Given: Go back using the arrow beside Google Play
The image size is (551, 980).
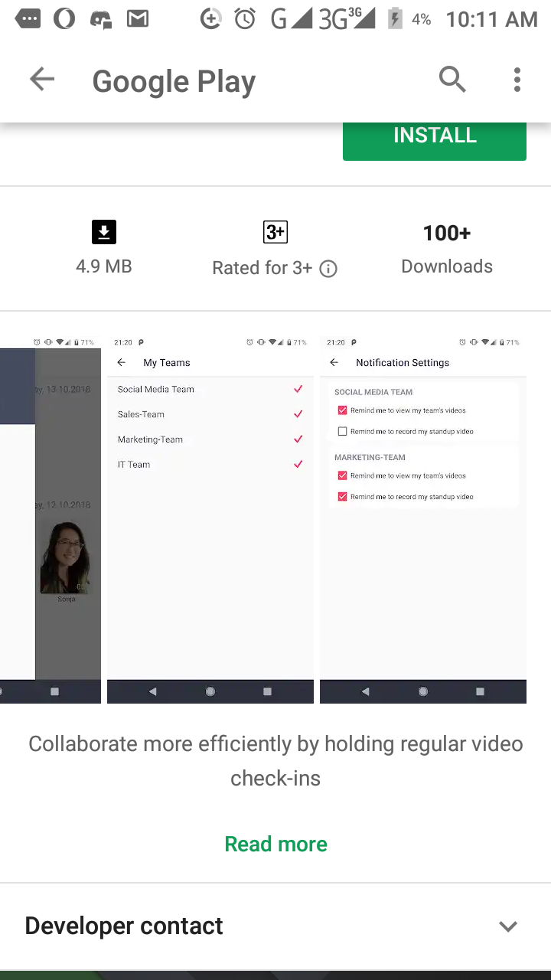Looking at the screenshot, I should pos(42,79).
